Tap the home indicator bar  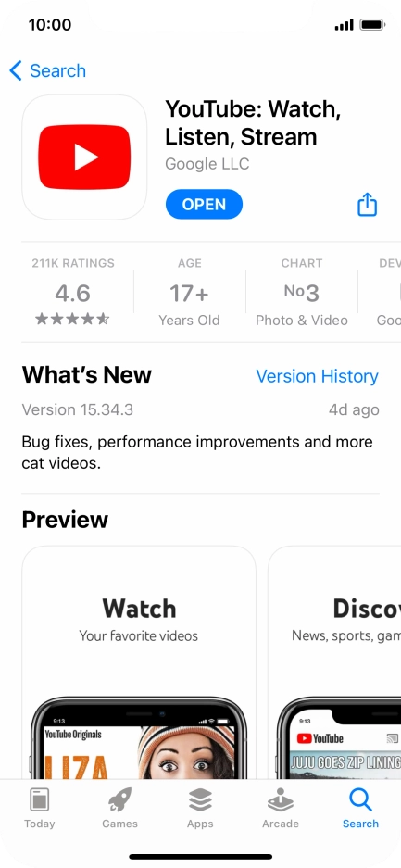(201, 856)
